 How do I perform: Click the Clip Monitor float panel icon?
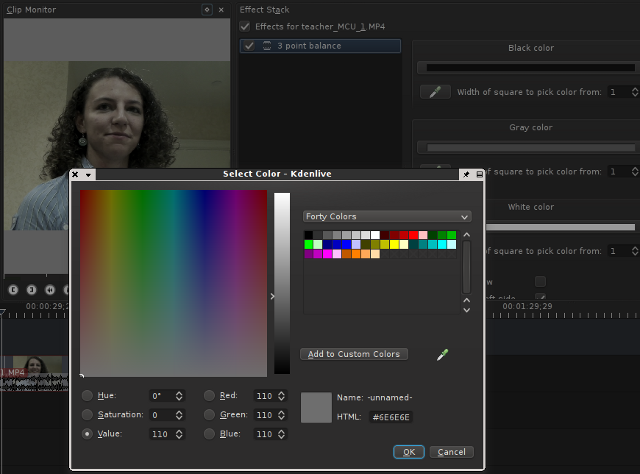207,9
